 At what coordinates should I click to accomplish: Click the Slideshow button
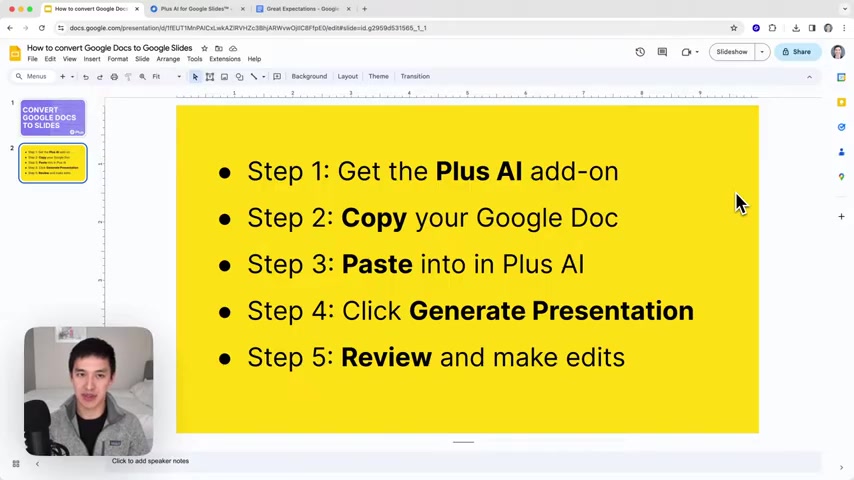coord(732,52)
